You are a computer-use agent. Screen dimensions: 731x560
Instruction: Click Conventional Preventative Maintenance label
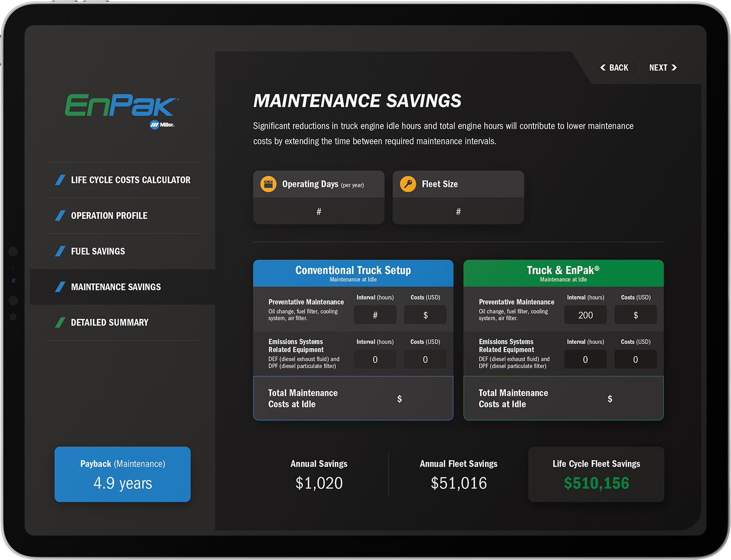(x=306, y=302)
